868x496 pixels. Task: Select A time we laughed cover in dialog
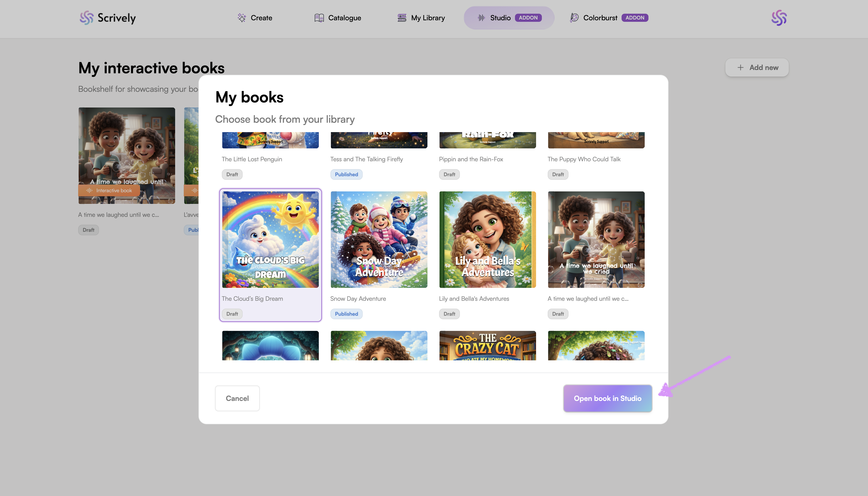596,239
